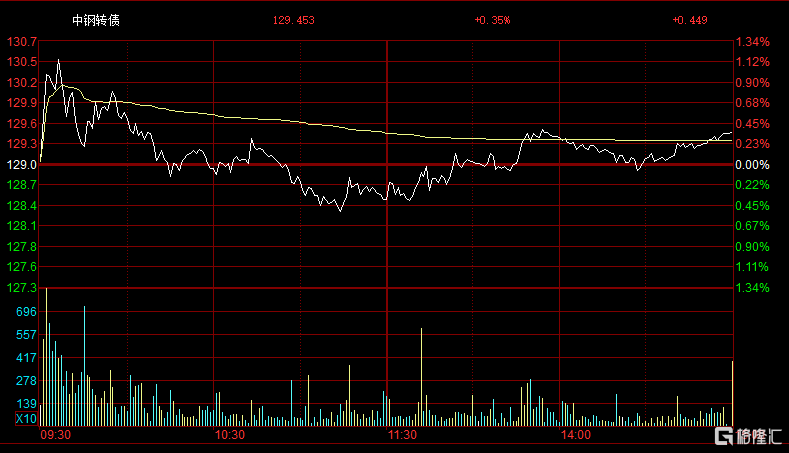Click the 557 volume axis label
This screenshot has width=789, height=453.
pyautogui.click(x=26, y=335)
